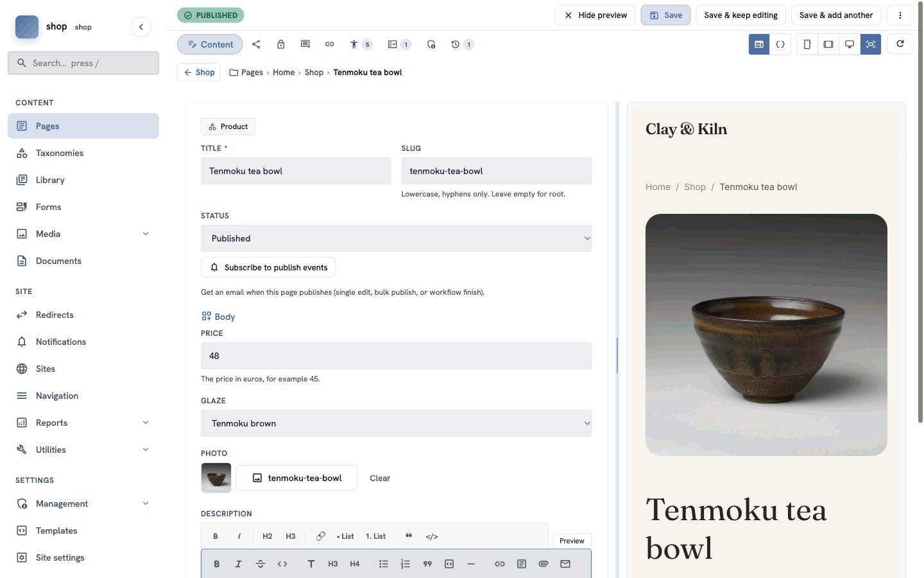Click Hide preview button
Screen dimensions: 924x578
click(595, 15)
